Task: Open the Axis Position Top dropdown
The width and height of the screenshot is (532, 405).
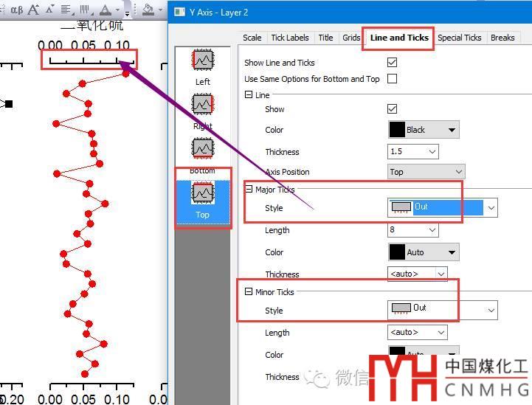Action: [426, 172]
